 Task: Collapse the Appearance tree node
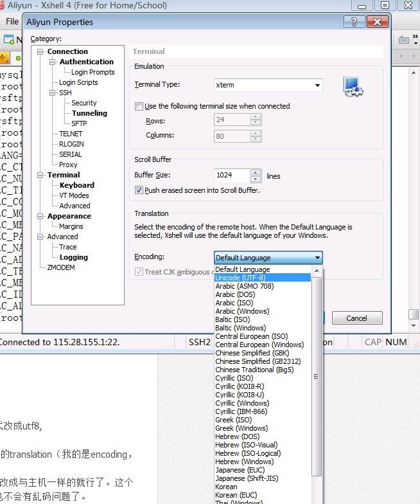pos(40,216)
